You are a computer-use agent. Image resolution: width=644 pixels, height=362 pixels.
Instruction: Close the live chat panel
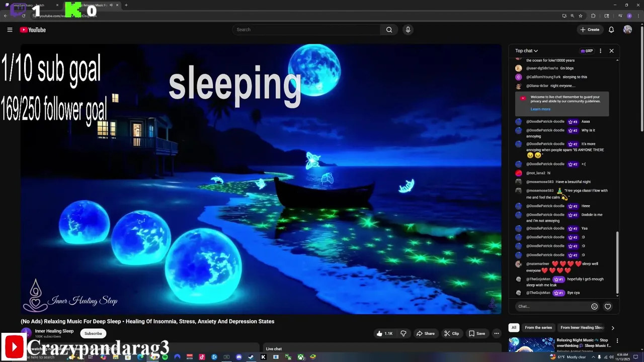[x=611, y=51]
